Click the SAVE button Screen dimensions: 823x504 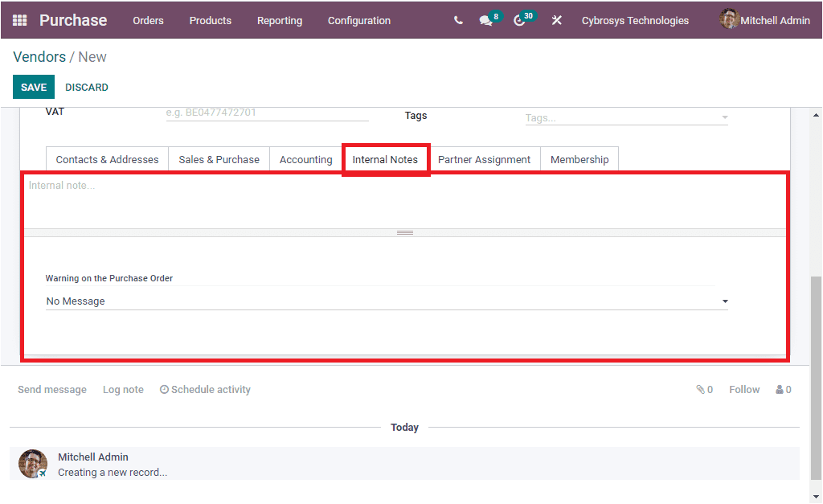(x=33, y=87)
